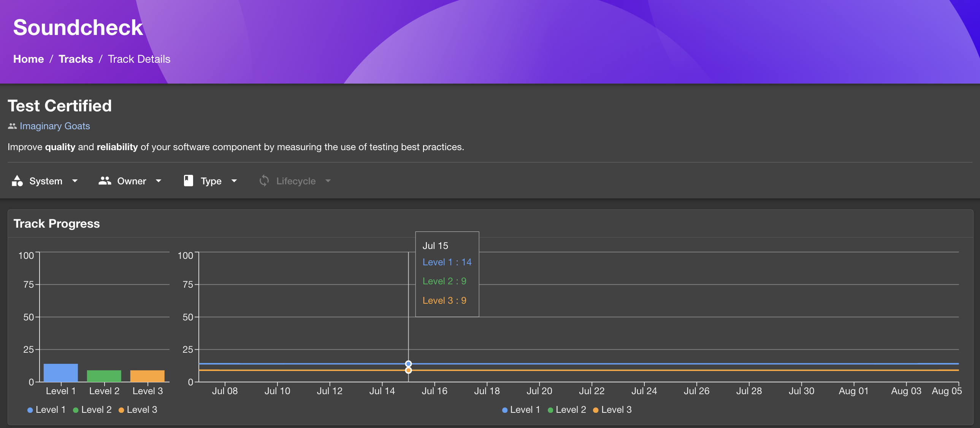The width and height of the screenshot is (980, 428).
Task: Click the Test Certified heading
Action: pos(60,106)
